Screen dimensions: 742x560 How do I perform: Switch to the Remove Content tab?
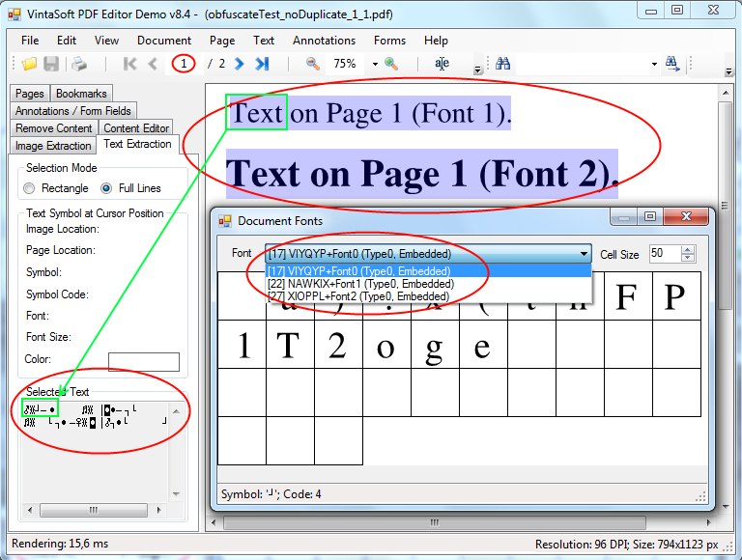pyautogui.click(x=54, y=128)
